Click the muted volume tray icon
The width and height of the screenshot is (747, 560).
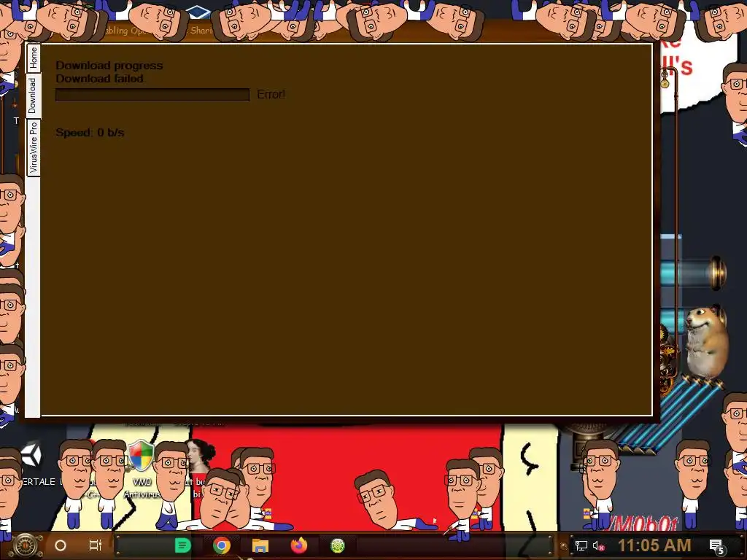click(598, 546)
